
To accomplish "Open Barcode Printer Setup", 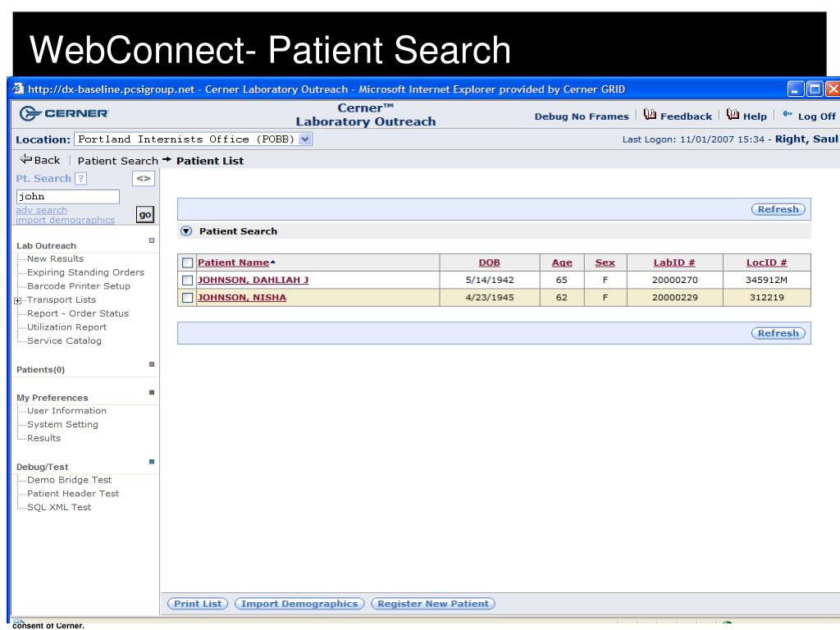I will tap(79, 286).
